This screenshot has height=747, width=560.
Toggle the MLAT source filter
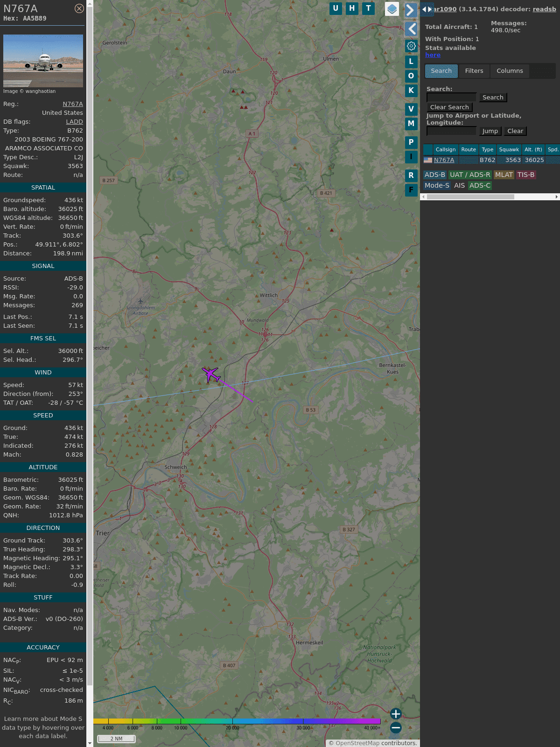tap(504, 175)
